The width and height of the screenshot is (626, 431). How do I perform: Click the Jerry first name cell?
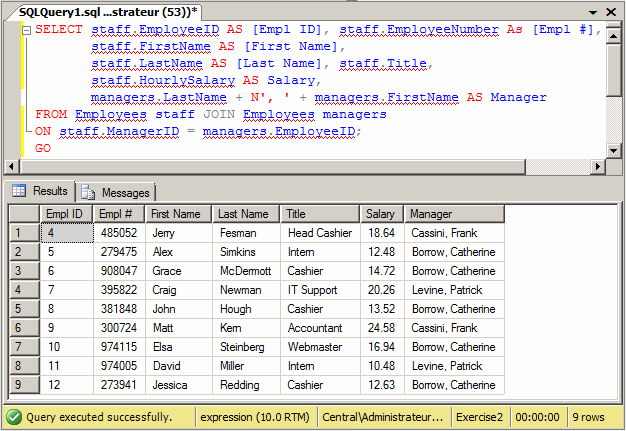pos(179,233)
